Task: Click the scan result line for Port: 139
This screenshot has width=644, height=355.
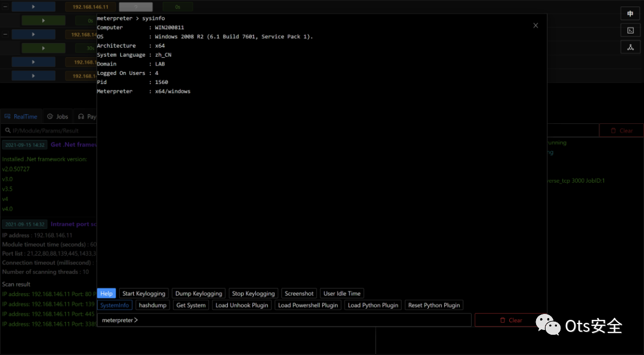Action: 49,304
